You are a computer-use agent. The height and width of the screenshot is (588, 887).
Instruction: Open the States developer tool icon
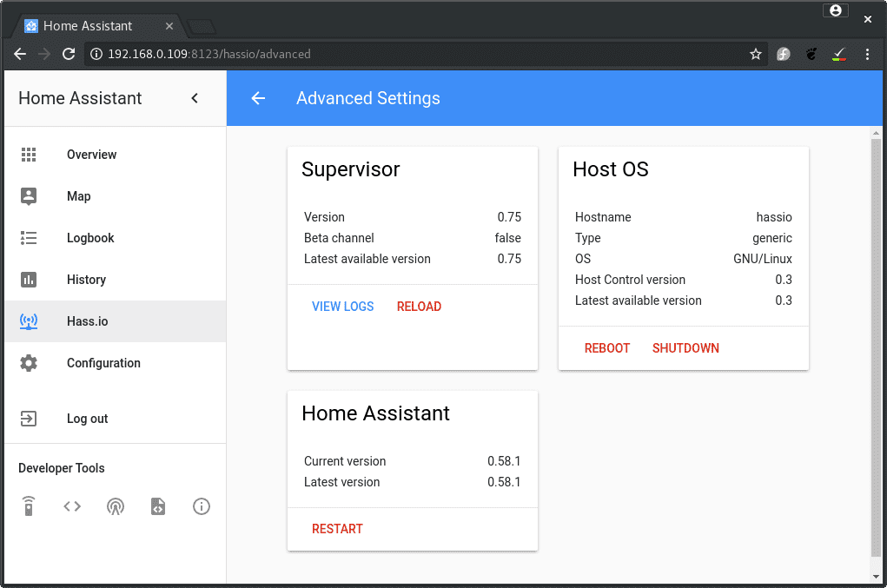[x=72, y=506]
